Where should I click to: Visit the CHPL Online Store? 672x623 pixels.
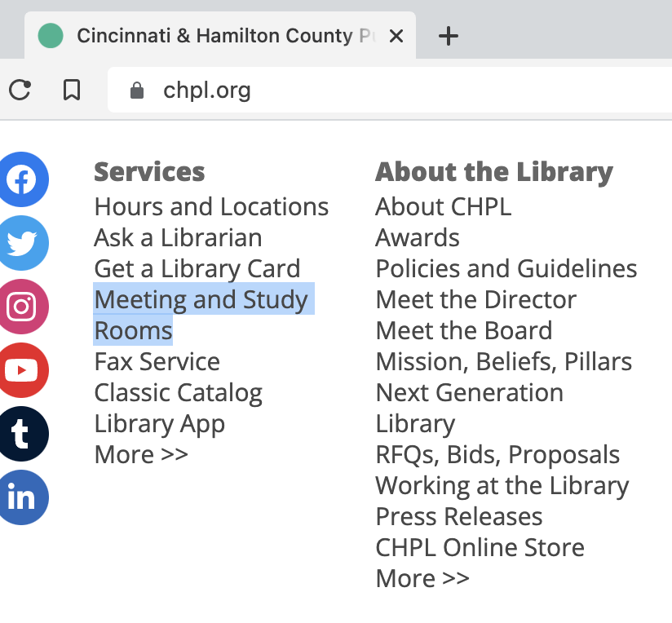pos(480,547)
